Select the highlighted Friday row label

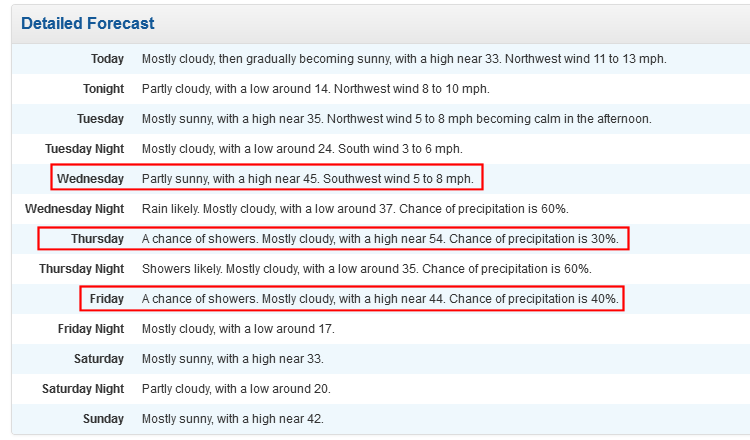(107, 299)
